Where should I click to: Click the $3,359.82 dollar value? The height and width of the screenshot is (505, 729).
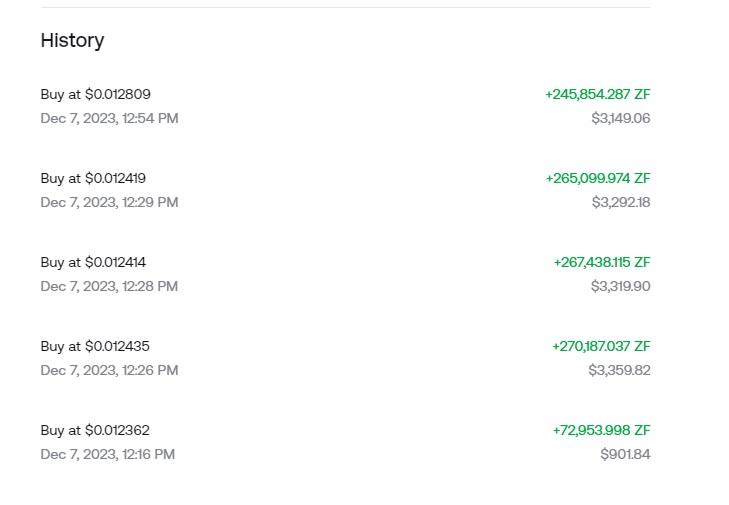619,370
